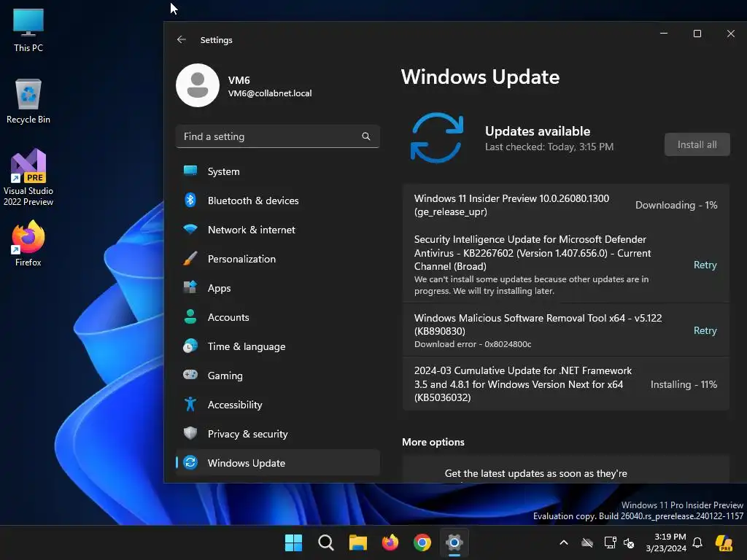
Task: Go back with the Settings back arrow
Action: (181, 39)
